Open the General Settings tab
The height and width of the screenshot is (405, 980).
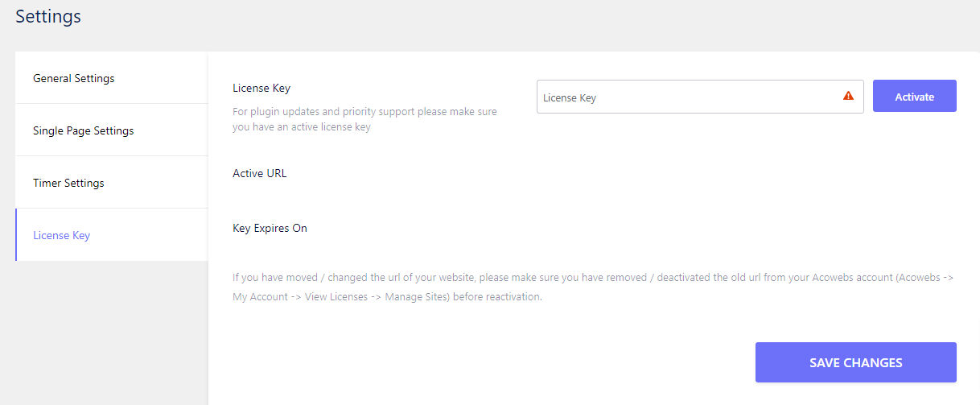coord(112,78)
